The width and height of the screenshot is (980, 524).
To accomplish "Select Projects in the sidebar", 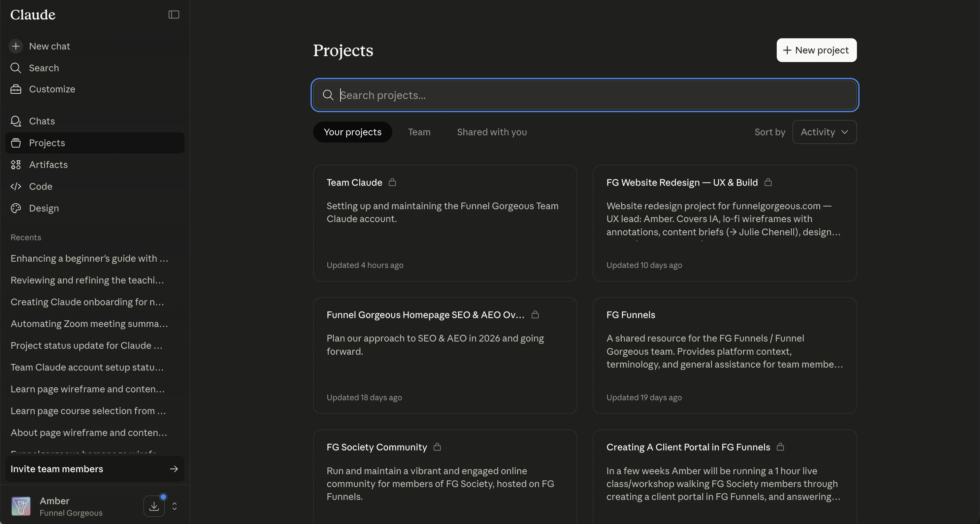I will (47, 143).
